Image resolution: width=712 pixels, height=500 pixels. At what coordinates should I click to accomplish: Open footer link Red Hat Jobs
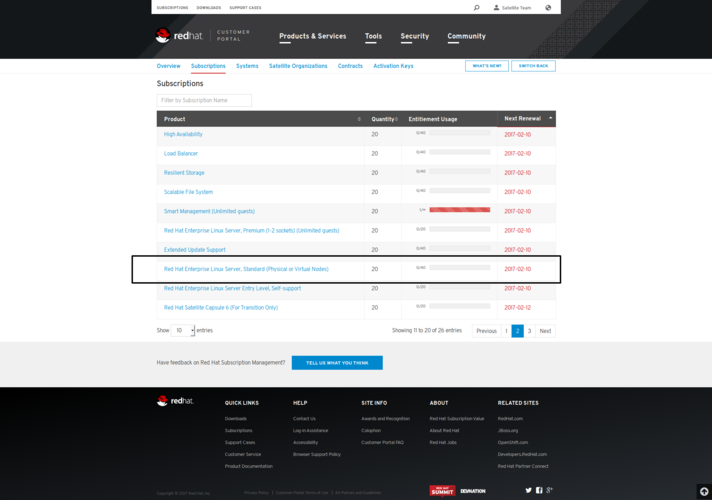click(443, 443)
